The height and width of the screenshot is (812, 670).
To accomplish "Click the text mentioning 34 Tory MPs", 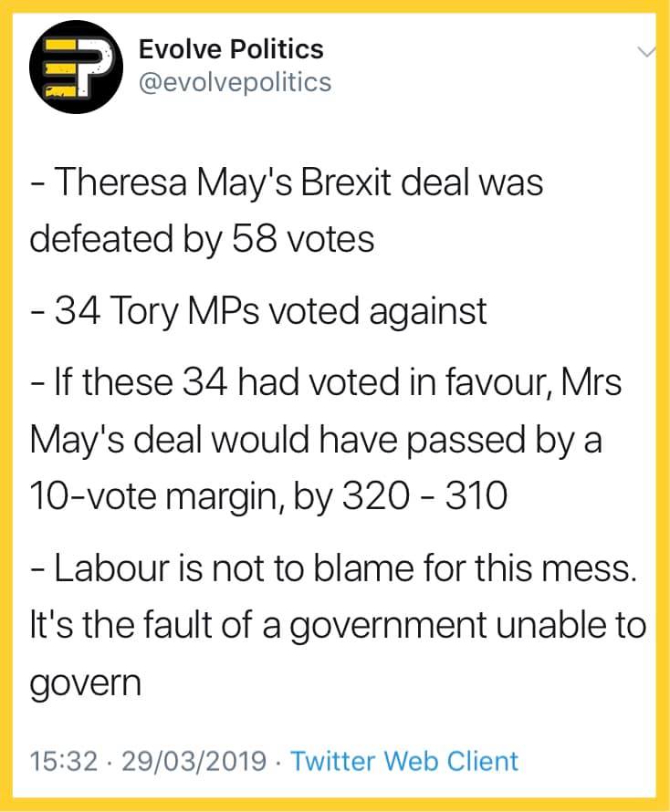I will pyautogui.click(x=260, y=310).
